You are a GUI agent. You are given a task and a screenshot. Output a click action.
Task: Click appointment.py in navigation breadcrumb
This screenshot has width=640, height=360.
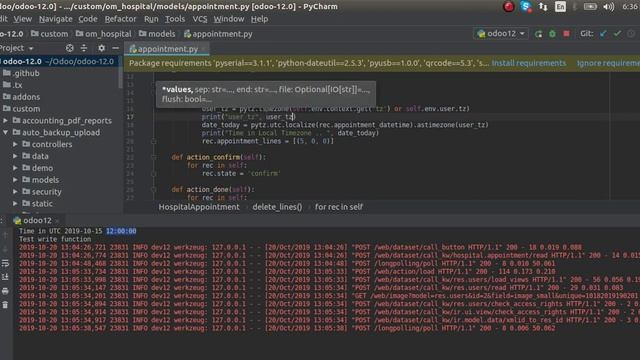(218, 34)
